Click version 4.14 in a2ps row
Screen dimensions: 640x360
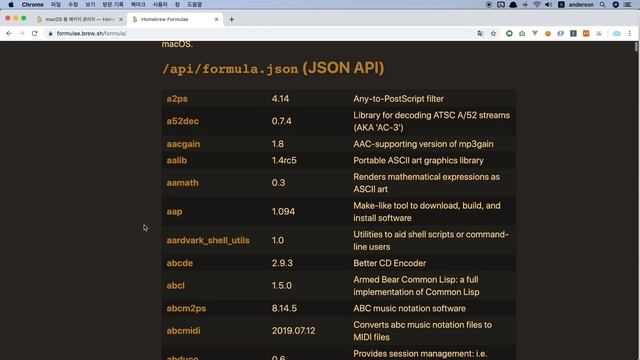(x=280, y=99)
